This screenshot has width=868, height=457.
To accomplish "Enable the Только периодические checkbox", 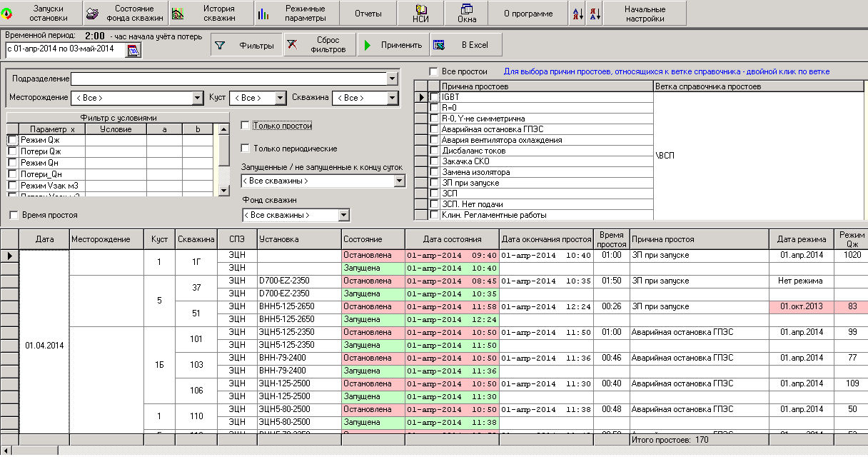I will tap(246, 149).
